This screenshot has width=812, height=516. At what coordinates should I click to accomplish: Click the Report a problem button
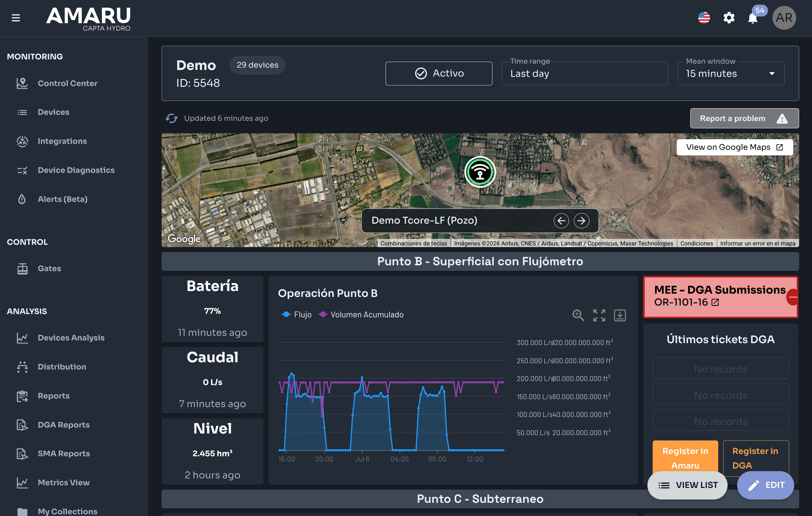[744, 118]
